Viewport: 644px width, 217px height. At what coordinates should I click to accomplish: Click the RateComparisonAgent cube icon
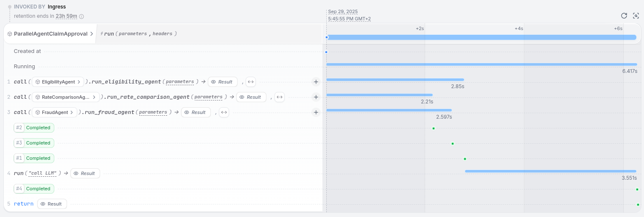pyautogui.click(x=38, y=97)
